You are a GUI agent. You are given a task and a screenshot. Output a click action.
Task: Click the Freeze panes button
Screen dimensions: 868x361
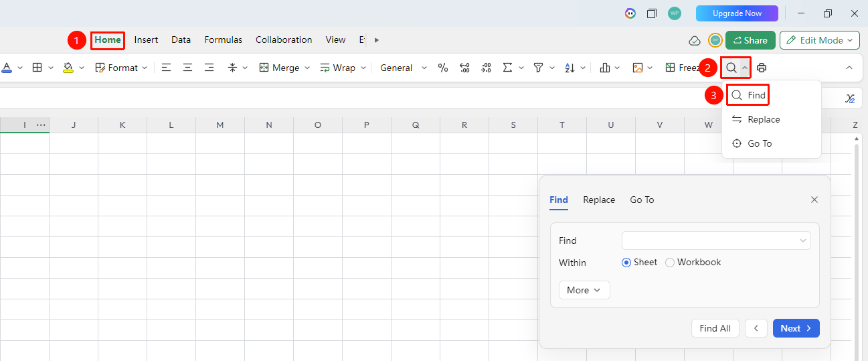pyautogui.click(x=683, y=68)
